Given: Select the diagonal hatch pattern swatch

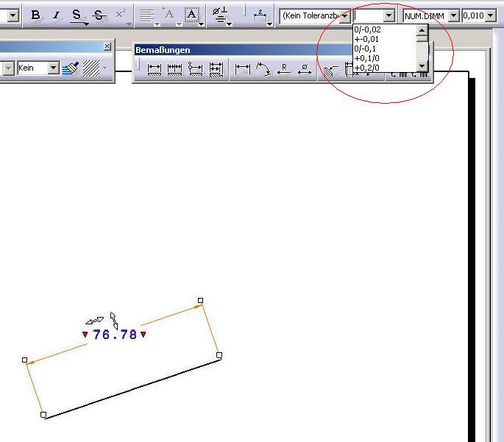Looking at the screenshot, I should 91,68.
